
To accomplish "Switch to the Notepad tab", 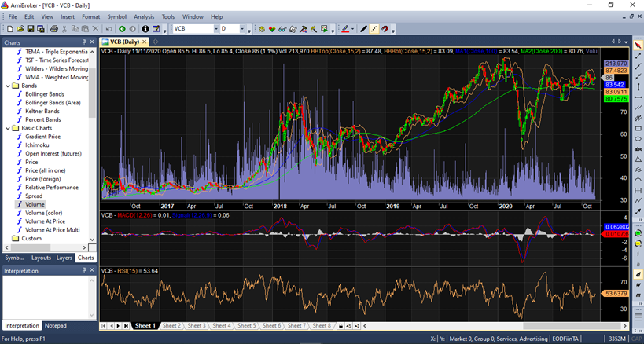I will pyautogui.click(x=55, y=325).
